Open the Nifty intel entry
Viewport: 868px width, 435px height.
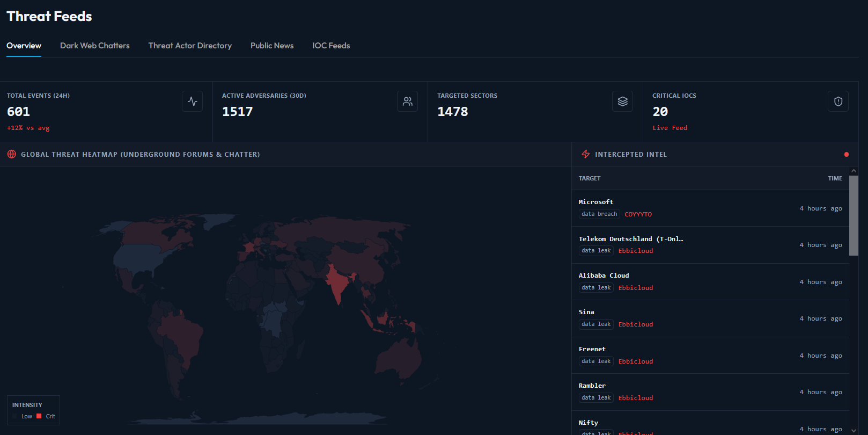710,423
